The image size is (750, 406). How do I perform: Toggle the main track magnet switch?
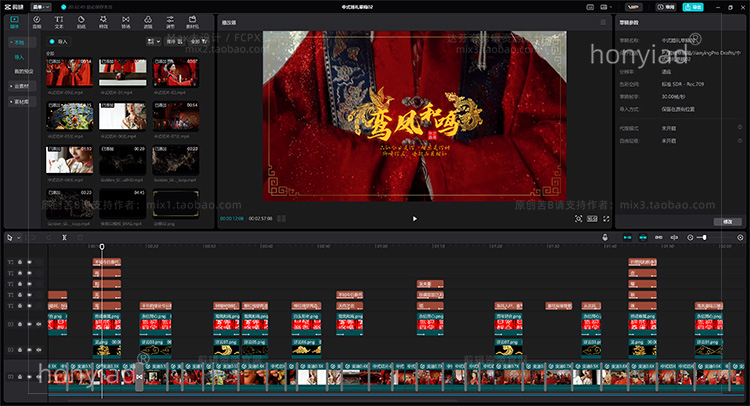(x=627, y=237)
